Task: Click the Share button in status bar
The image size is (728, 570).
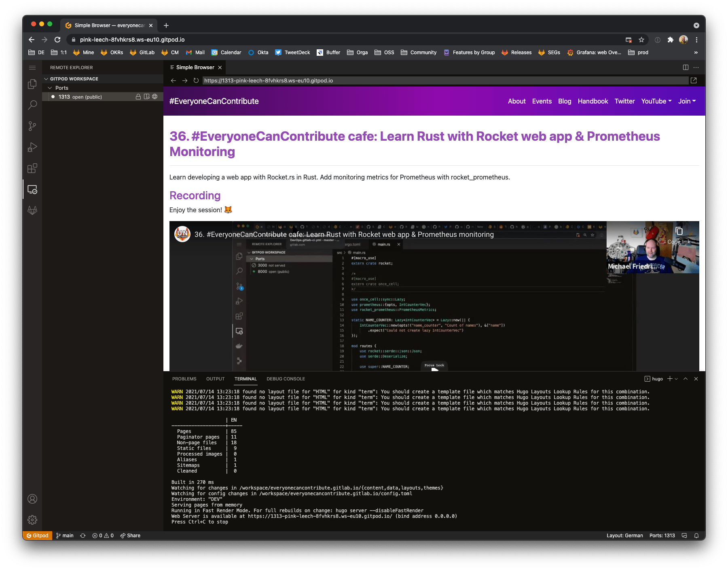Action: pos(130,536)
